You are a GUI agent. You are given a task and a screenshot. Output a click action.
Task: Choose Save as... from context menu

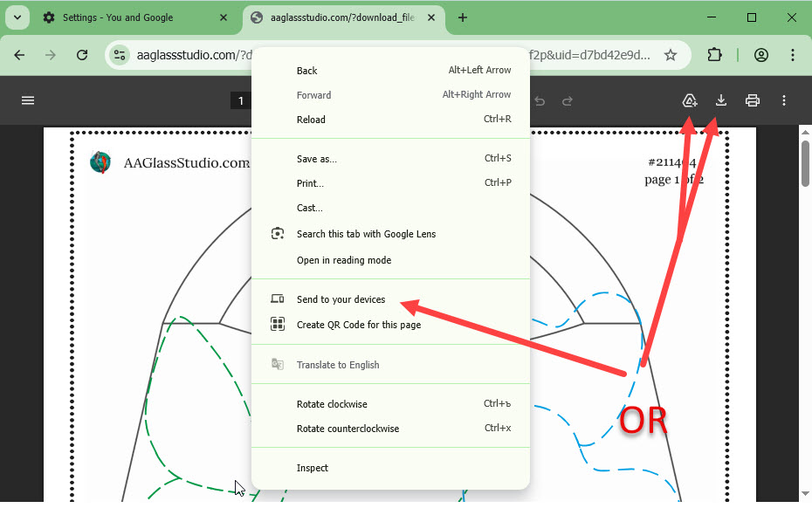[x=317, y=159]
